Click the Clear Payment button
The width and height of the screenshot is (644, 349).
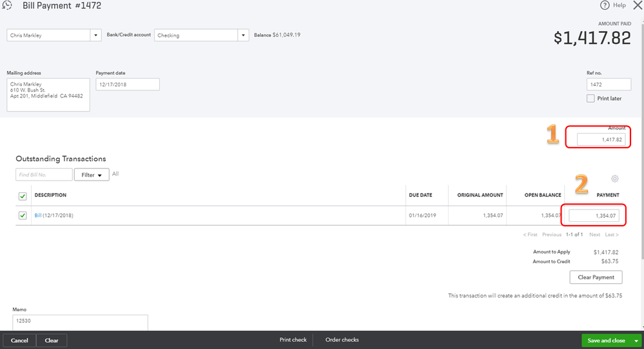[x=596, y=277]
